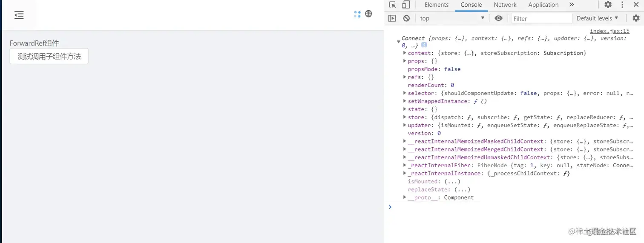
Task: Expand the state property
Action: pyautogui.click(x=405, y=109)
